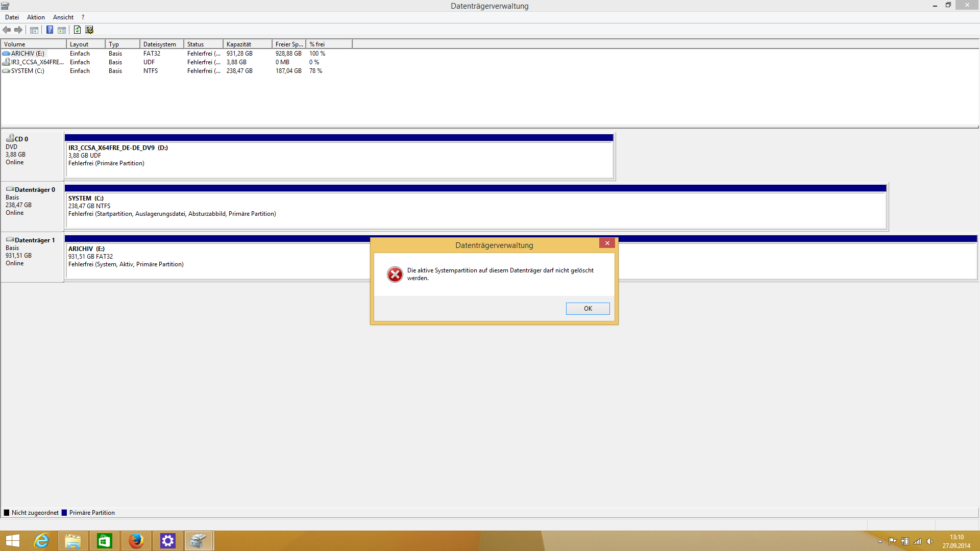
Task: Open the Datei menu
Action: coord(12,17)
